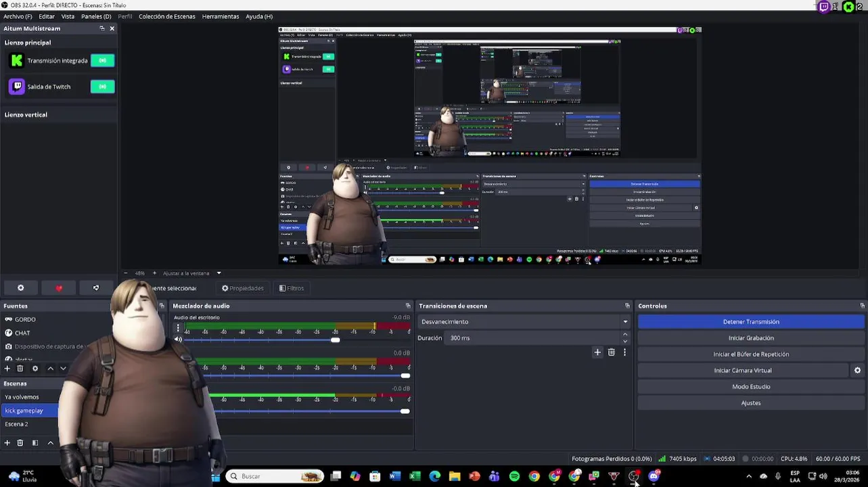The width and height of the screenshot is (868, 487).
Task: Mute Audio del escritorio speaker icon
Action: [x=178, y=340]
